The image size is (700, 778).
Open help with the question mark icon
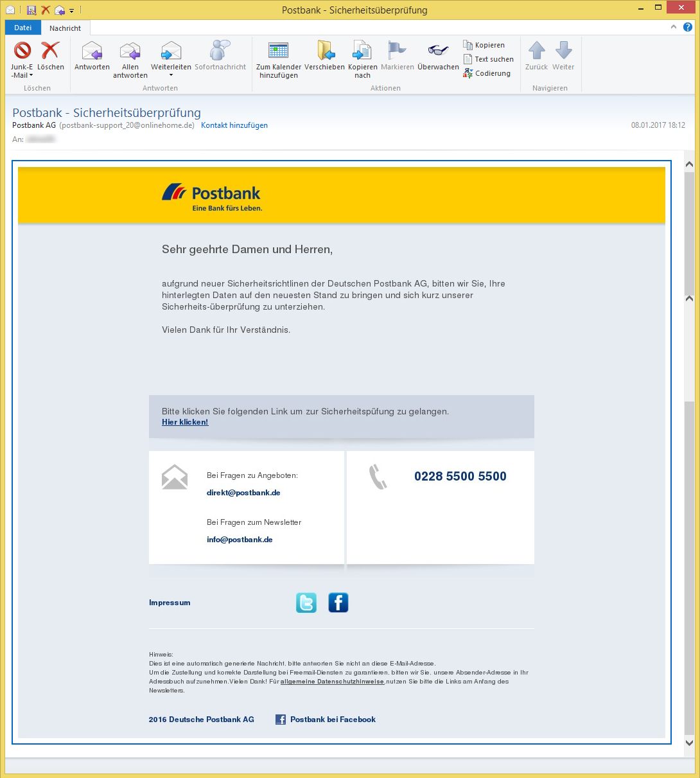pyautogui.click(x=688, y=27)
